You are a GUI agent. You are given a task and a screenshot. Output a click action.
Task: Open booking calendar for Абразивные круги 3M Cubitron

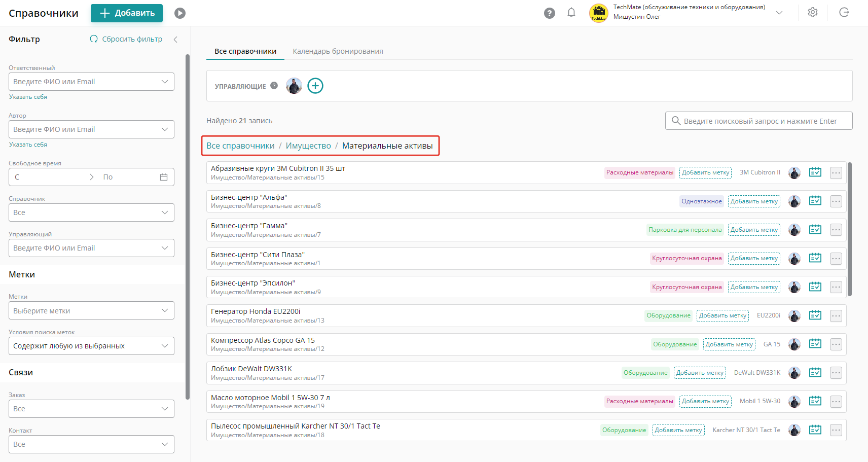pos(815,172)
